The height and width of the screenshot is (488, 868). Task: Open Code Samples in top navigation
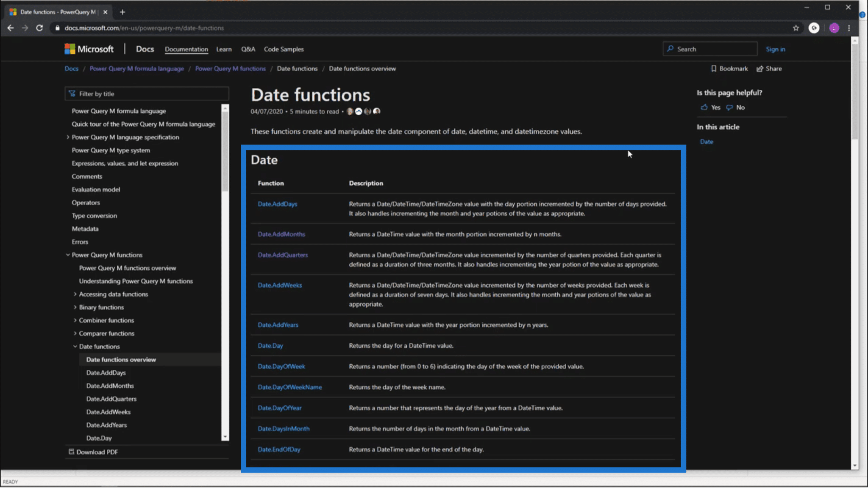coord(284,49)
